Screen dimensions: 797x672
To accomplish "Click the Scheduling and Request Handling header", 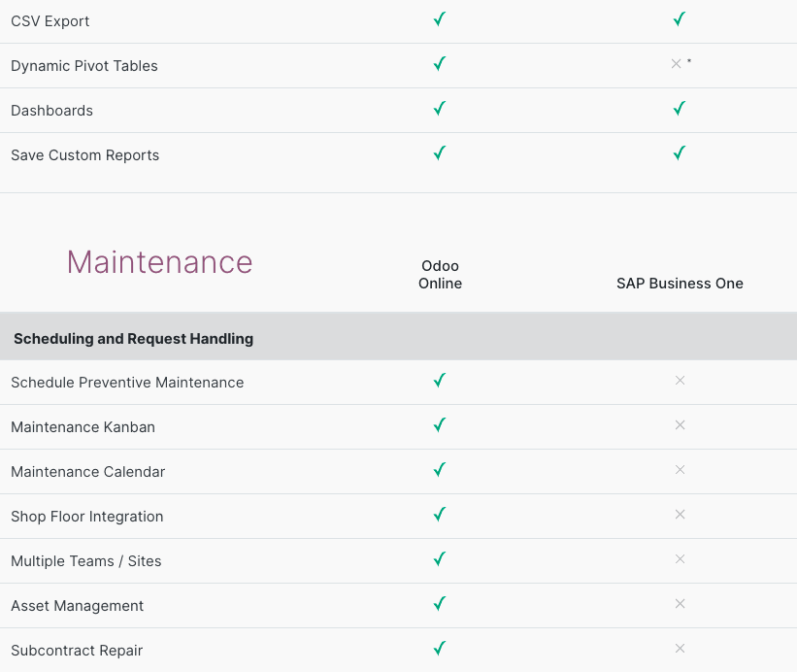I will [x=133, y=339].
